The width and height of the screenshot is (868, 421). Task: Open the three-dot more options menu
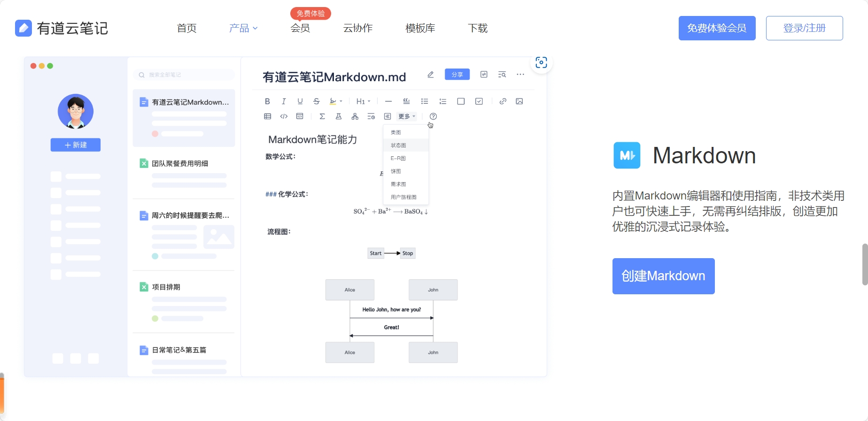[520, 75]
